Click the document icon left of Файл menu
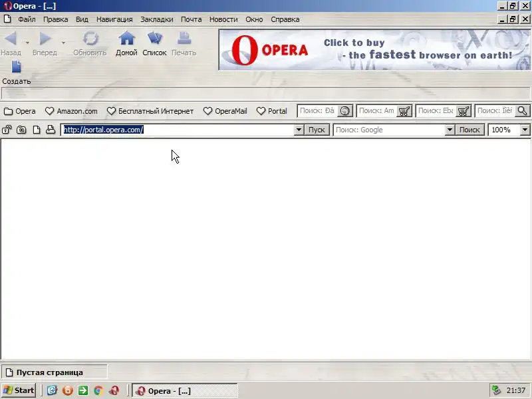532x399 pixels. pyautogui.click(x=7, y=19)
